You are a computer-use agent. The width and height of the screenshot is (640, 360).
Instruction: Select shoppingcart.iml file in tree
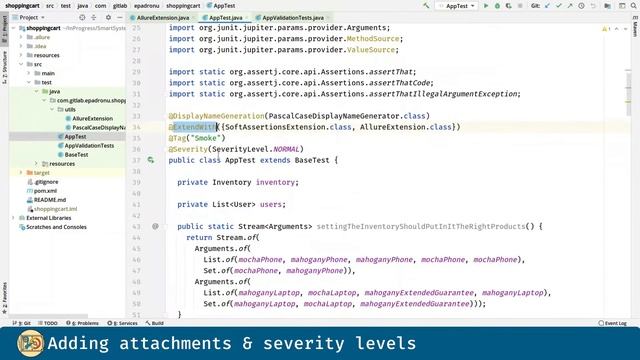pyautogui.click(x=55, y=209)
